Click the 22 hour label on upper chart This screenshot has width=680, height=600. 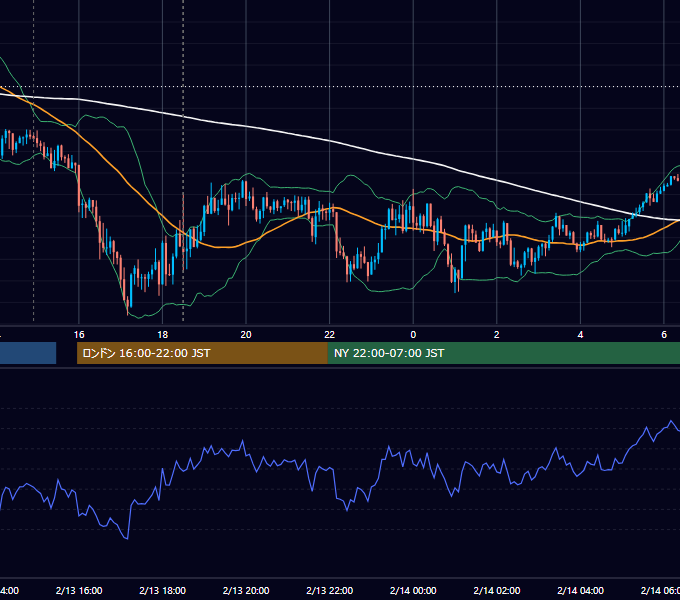pyautogui.click(x=330, y=335)
